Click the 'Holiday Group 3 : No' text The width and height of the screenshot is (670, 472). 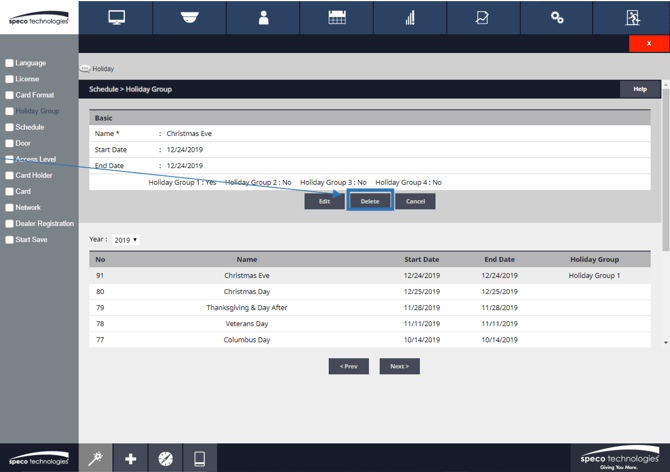pos(333,182)
